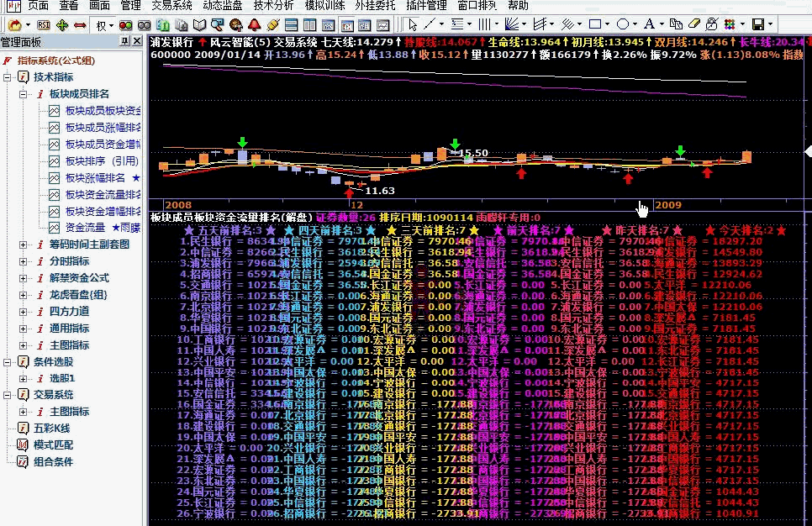
Task: Open the 查看 menu
Action: click(x=68, y=5)
